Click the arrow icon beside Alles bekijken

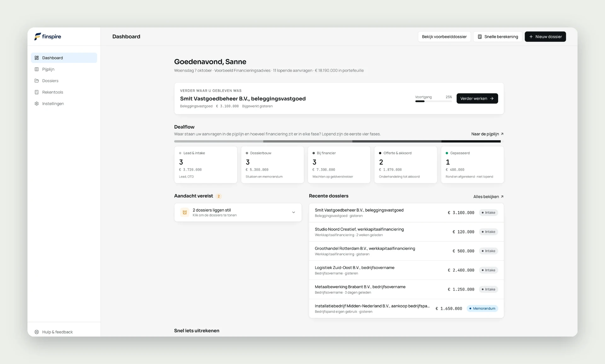tap(502, 196)
